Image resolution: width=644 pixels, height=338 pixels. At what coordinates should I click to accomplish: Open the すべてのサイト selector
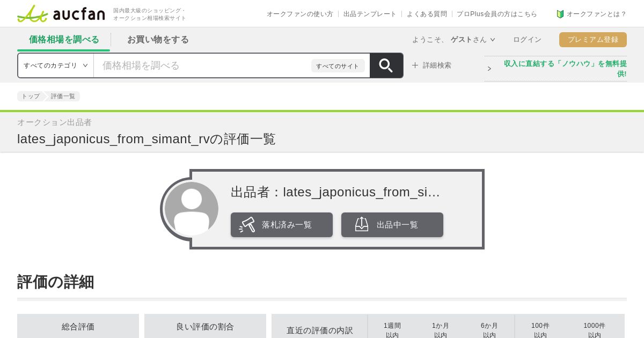[338, 66]
